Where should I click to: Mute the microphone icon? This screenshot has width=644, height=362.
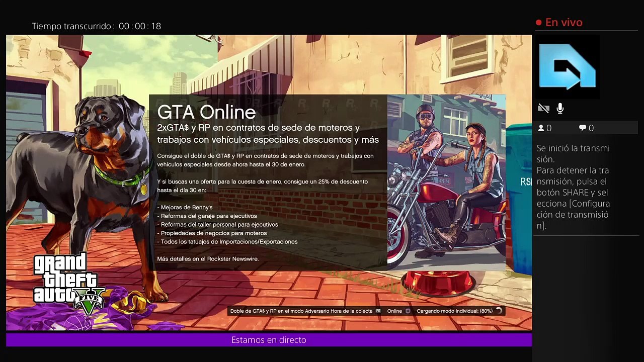pos(560,108)
